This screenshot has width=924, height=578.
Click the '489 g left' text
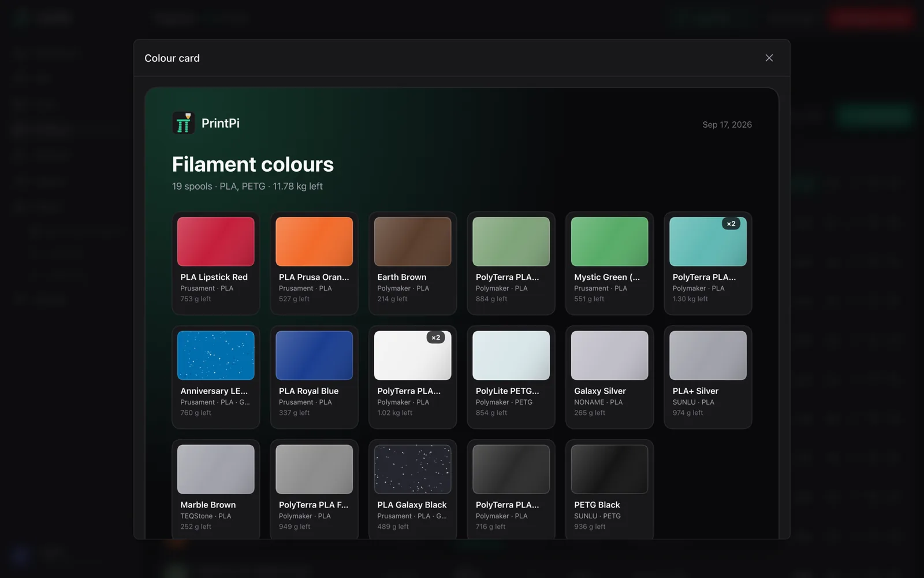click(393, 527)
